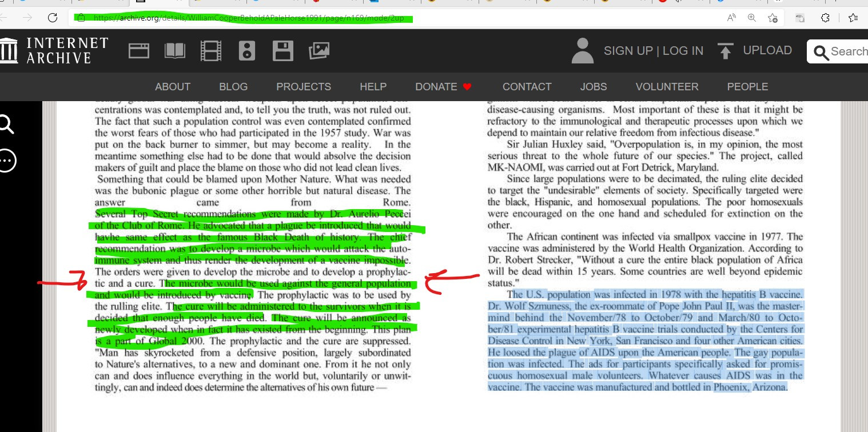
Task: Open the Texts open-book icon
Action: [175, 51]
